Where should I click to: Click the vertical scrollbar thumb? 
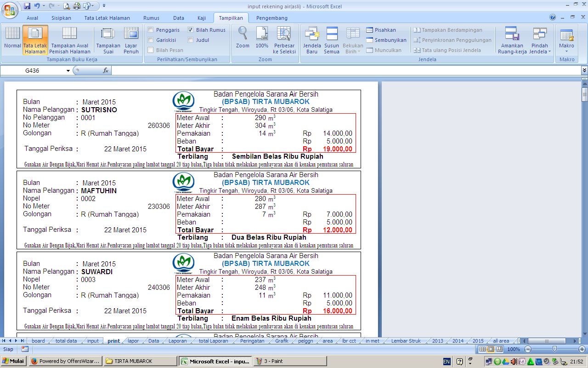tap(584, 95)
